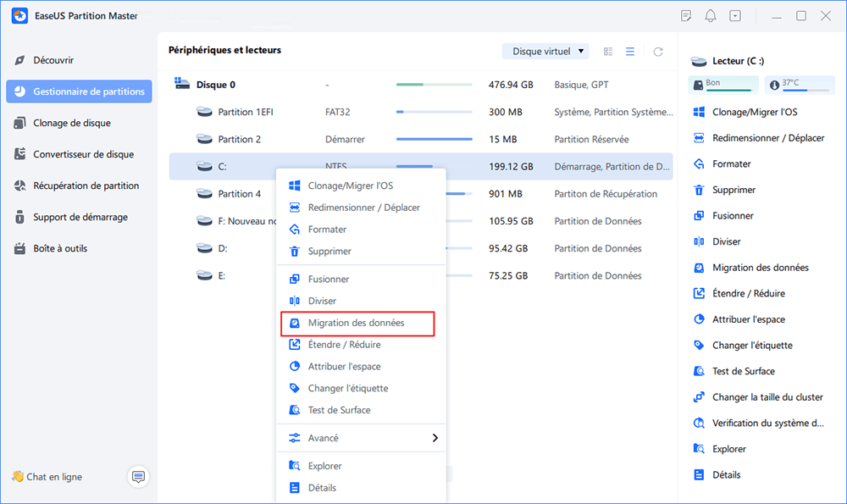
Task: Click Verification du système option
Action: click(768, 423)
